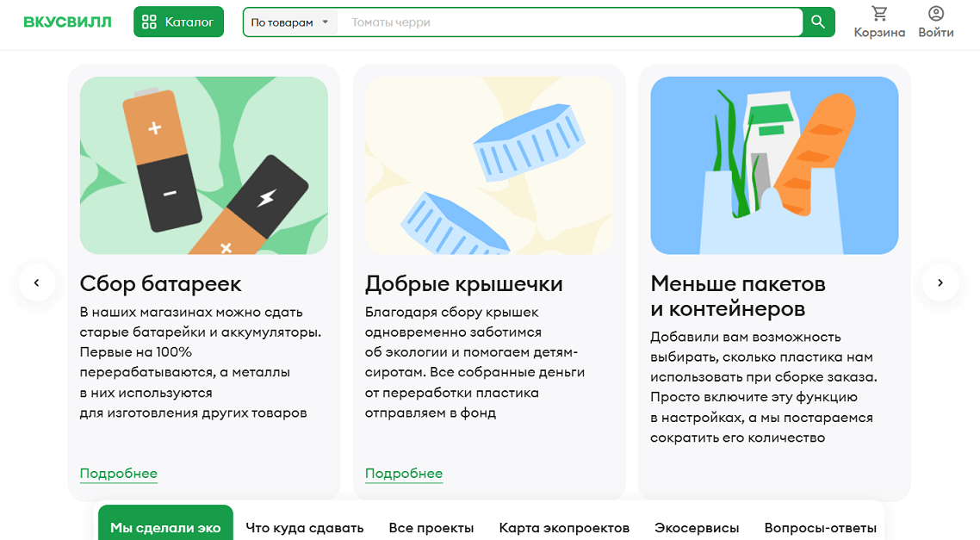Open the Карта экопроектов tab

[564, 528]
